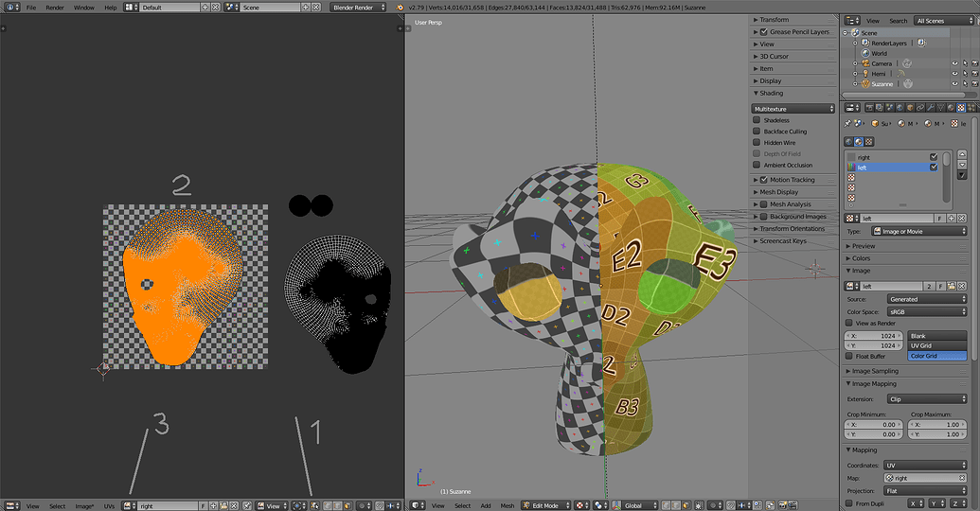Click the pin icon in properties breadcrumb

click(x=847, y=123)
